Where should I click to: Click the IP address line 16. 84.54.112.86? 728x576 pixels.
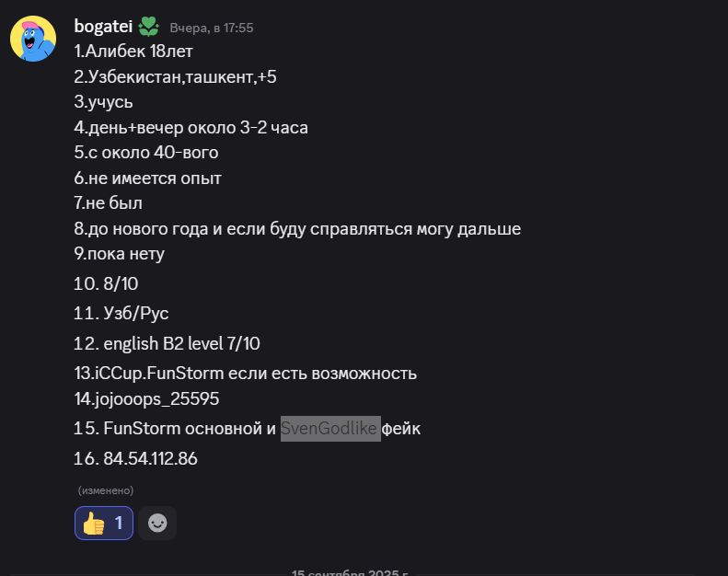(x=135, y=458)
